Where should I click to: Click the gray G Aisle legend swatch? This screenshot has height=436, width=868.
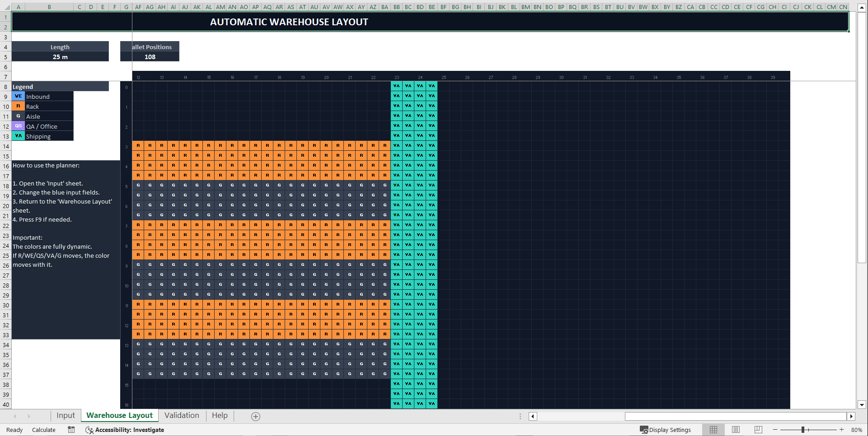18,116
